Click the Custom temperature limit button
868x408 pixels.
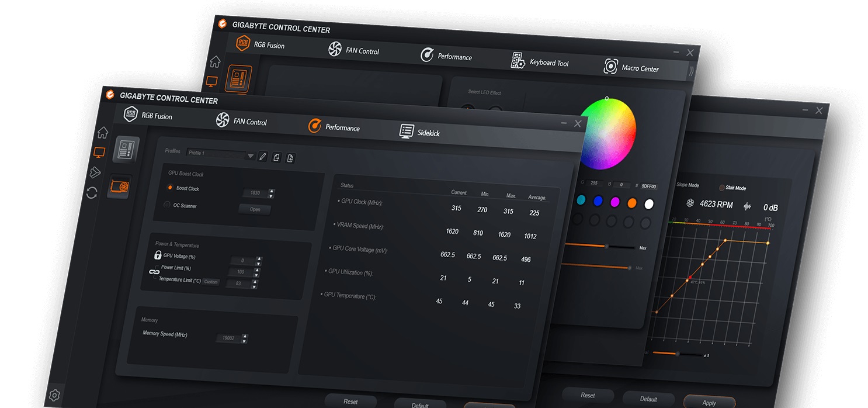point(211,282)
